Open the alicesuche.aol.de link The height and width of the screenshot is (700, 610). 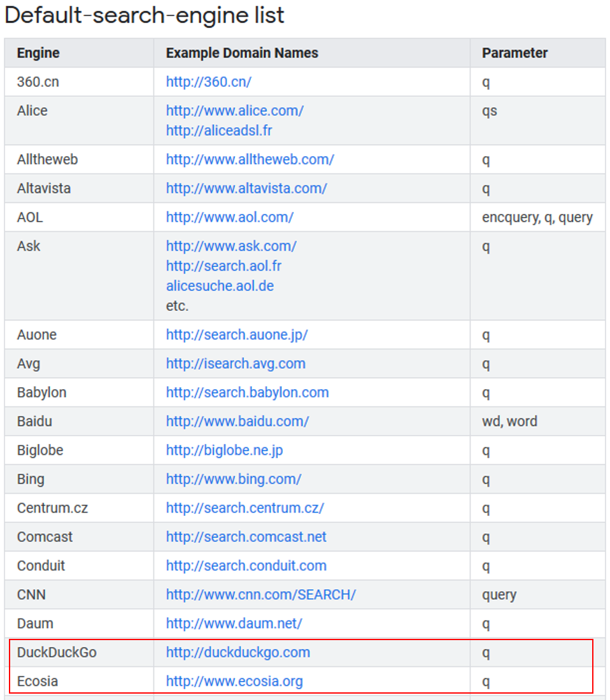[x=220, y=286]
